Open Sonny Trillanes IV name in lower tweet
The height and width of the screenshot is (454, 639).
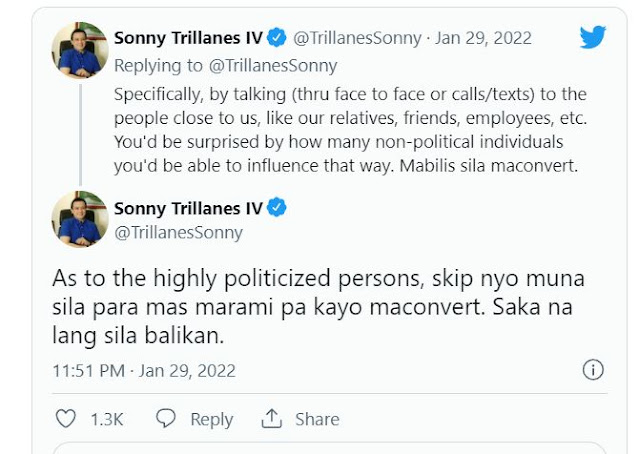188,207
